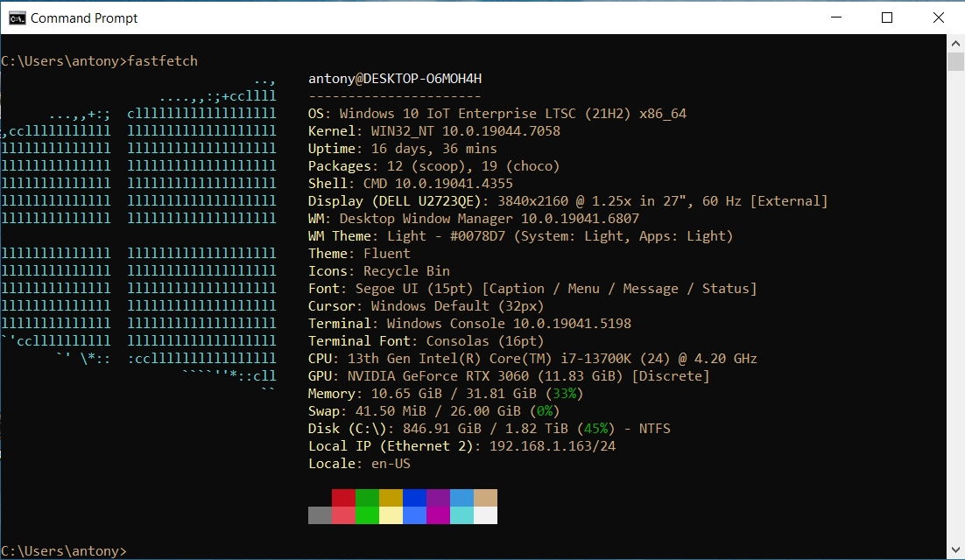965x560 pixels.
Task: Click the Font line 'Segoe UI (15pt)'
Action: click(x=532, y=288)
